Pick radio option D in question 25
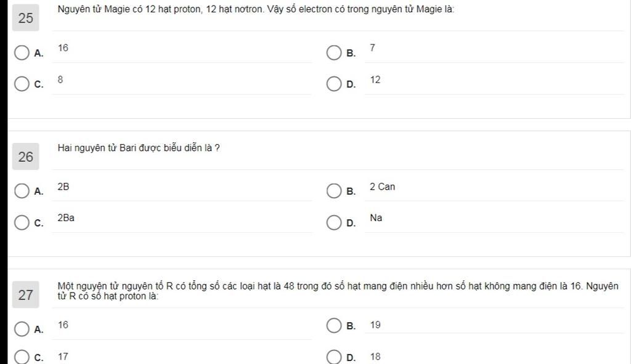 pos(333,84)
